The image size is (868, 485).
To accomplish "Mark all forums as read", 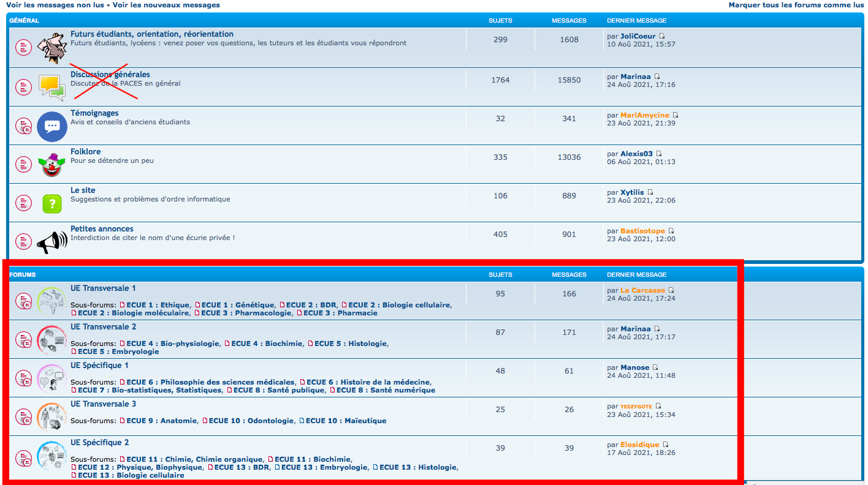I will 796,5.
